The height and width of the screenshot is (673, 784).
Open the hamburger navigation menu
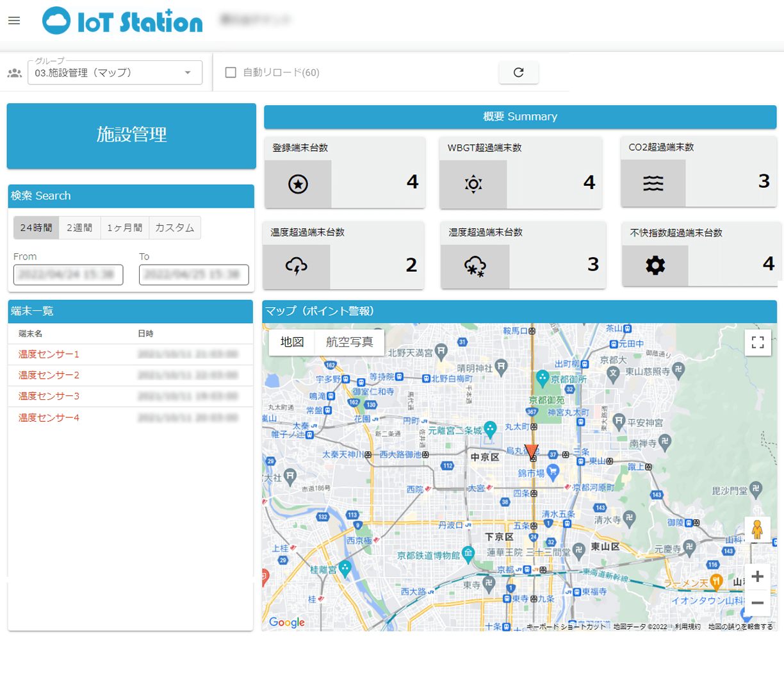tap(14, 21)
